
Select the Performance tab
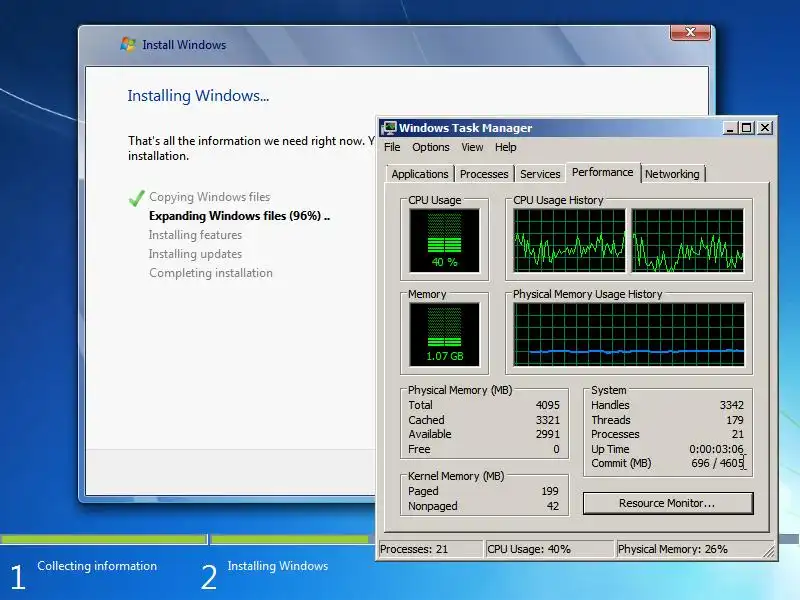pyautogui.click(x=602, y=172)
